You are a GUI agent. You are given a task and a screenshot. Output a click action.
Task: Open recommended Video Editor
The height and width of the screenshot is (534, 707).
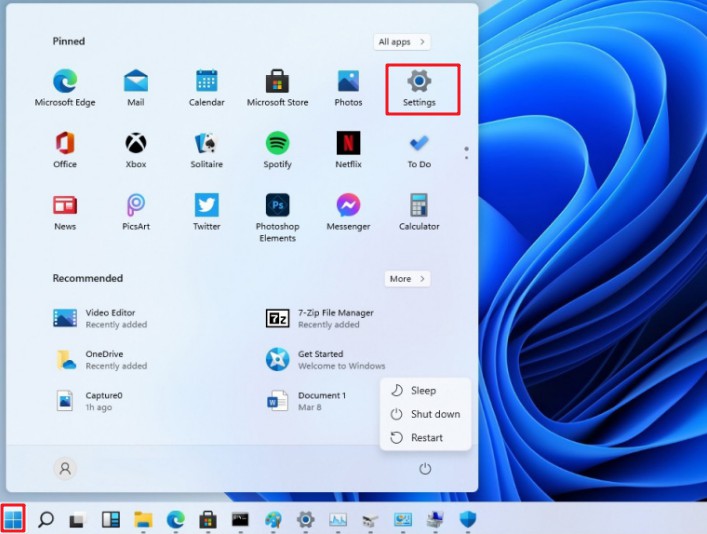101,318
